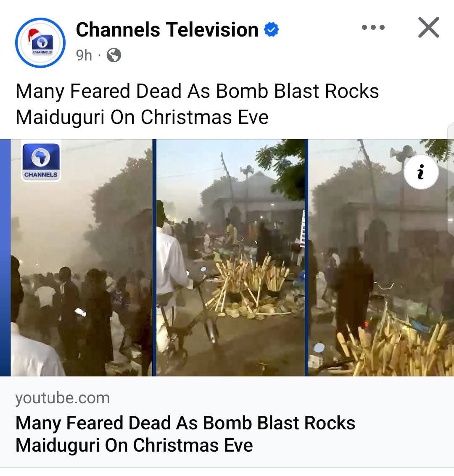Open the Channels Television page name

(167, 30)
